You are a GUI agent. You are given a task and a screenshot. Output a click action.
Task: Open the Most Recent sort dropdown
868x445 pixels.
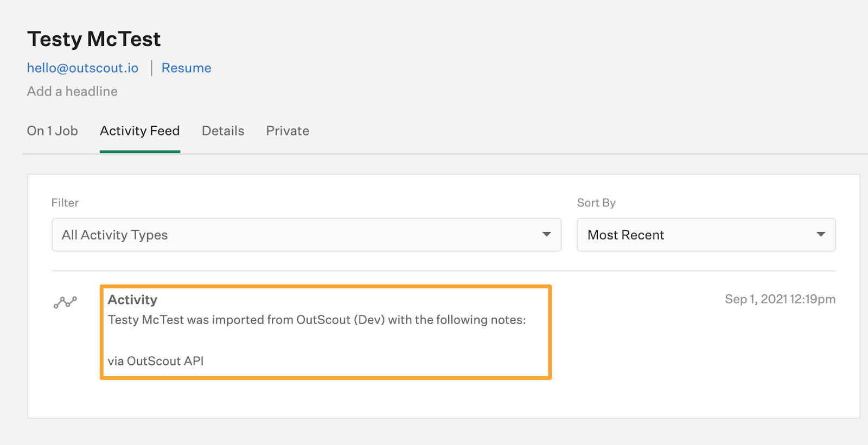(x=706, y=235)
